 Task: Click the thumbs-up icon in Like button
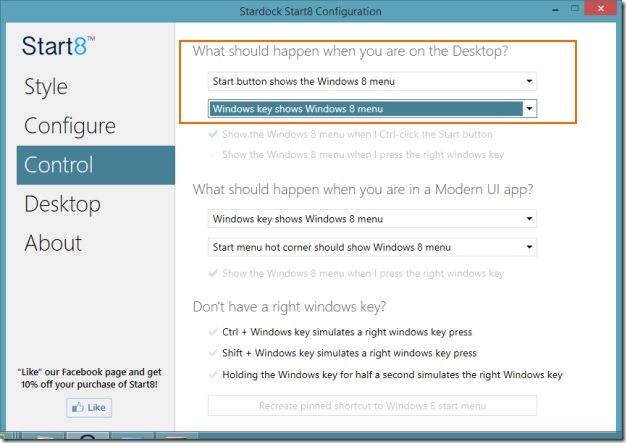tap(77, 407)
